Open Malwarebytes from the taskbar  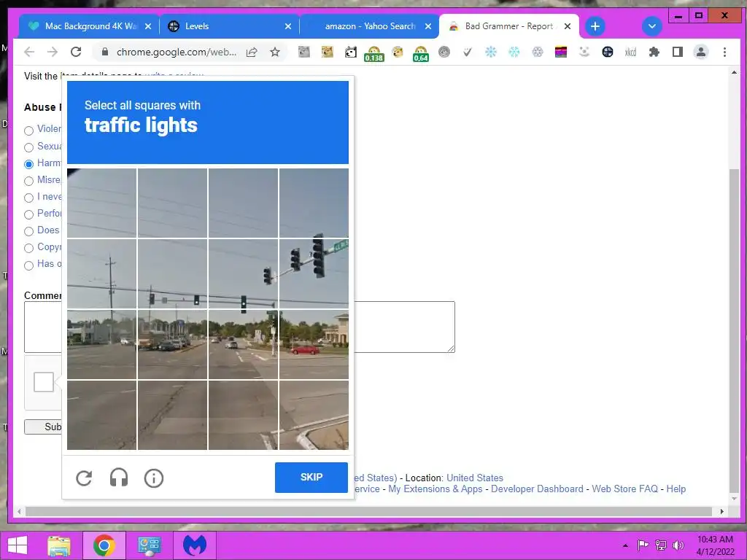pos(195,545)
